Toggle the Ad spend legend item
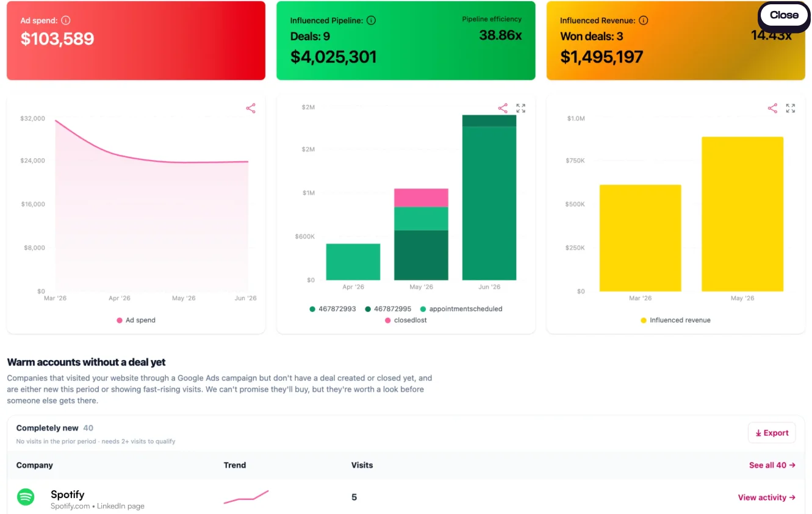Screen dimensions: 812x514 [136, 320]
